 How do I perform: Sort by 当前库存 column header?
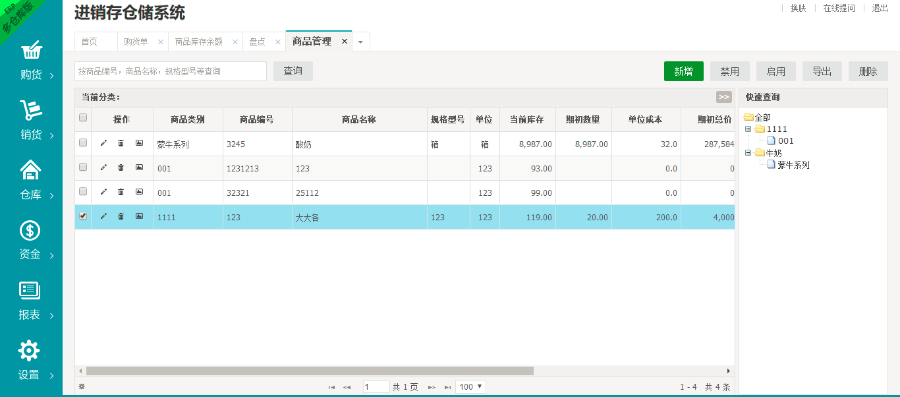[x=527, y=120]
